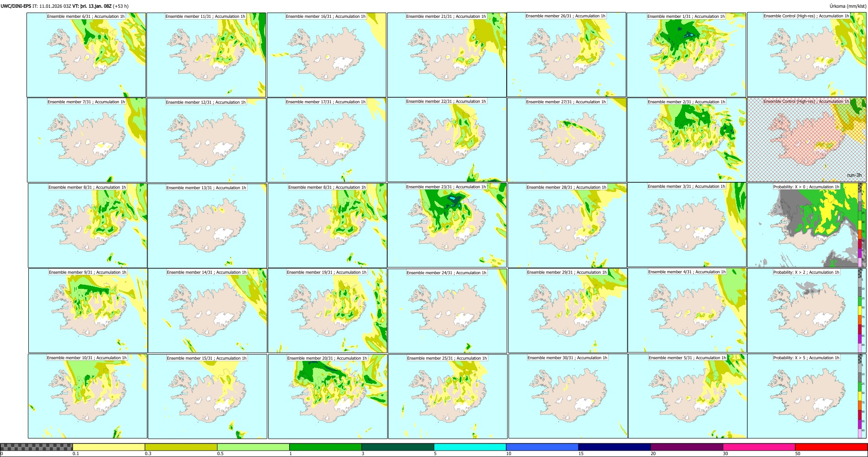
Task: Open the Ensemble member 20/31 map panel
Action: point(328,396)
